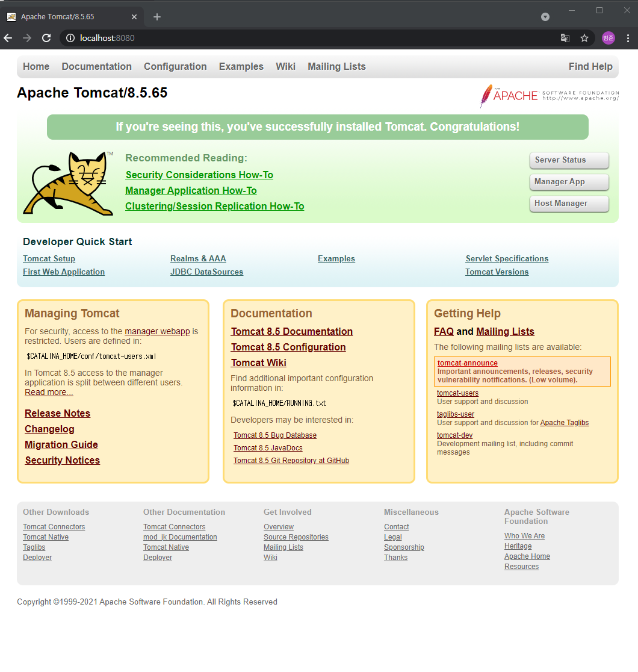Open Source Repositories footer link

tap(296, 537)
